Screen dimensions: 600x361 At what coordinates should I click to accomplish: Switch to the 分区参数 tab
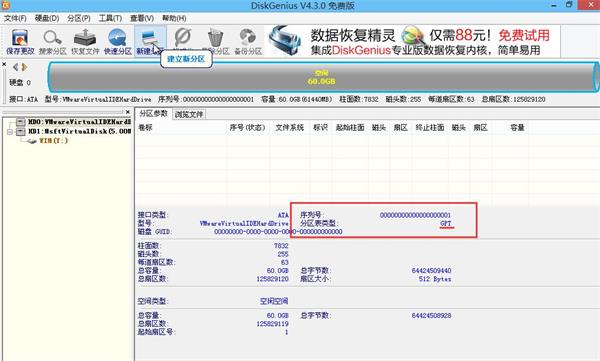coord(153,114)
